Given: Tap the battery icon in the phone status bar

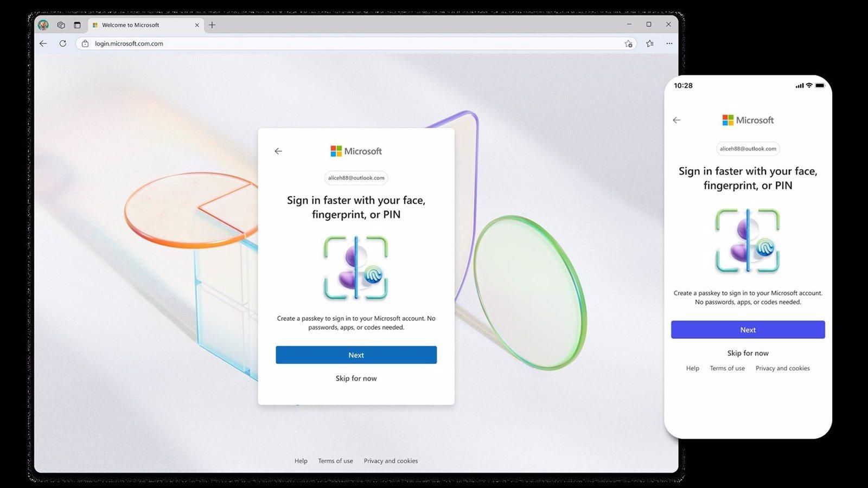Looking at the screenshot, I should [820, 85].
